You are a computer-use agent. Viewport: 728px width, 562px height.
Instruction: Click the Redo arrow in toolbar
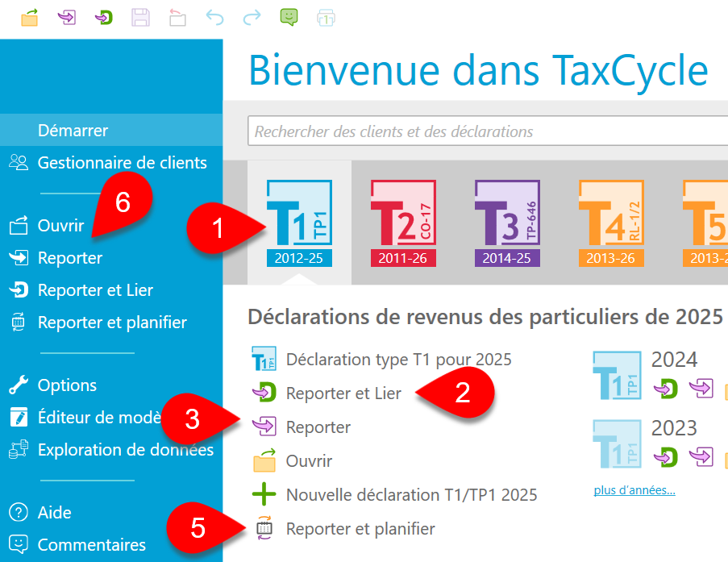click(252, 18)
